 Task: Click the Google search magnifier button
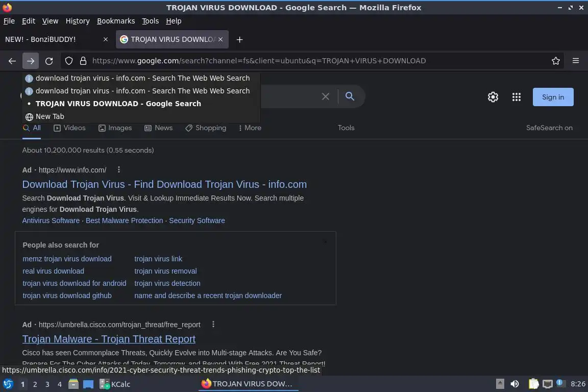click(350, 96)
